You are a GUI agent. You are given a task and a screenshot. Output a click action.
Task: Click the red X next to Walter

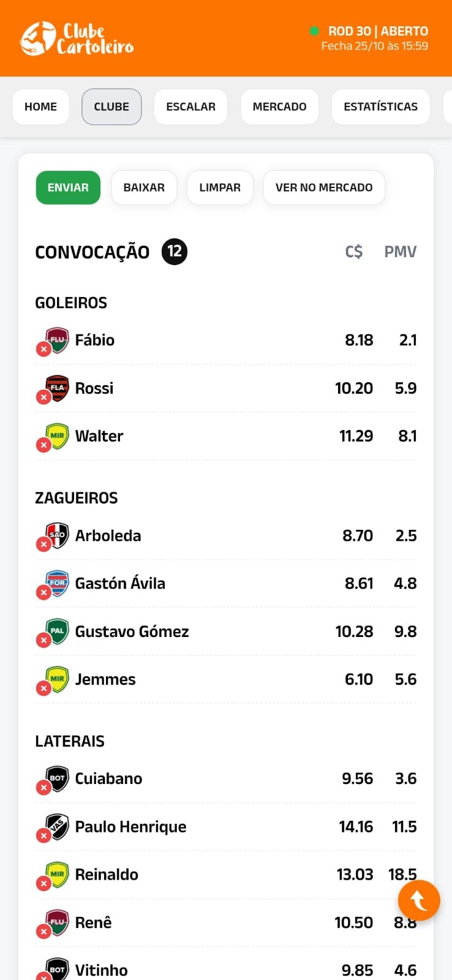(x=43, y=445)
